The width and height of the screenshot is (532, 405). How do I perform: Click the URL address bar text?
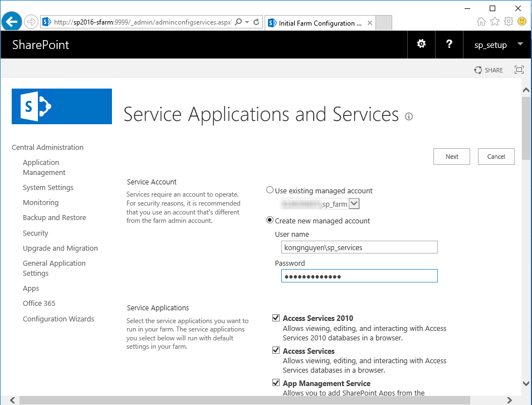tap(143, 22)
